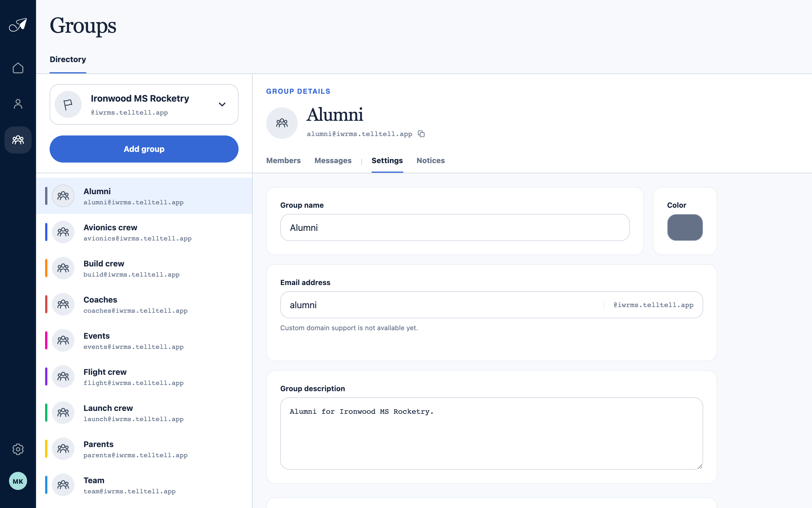Click the Ironwood MS Rocketry organization name

tap(140, 98)
